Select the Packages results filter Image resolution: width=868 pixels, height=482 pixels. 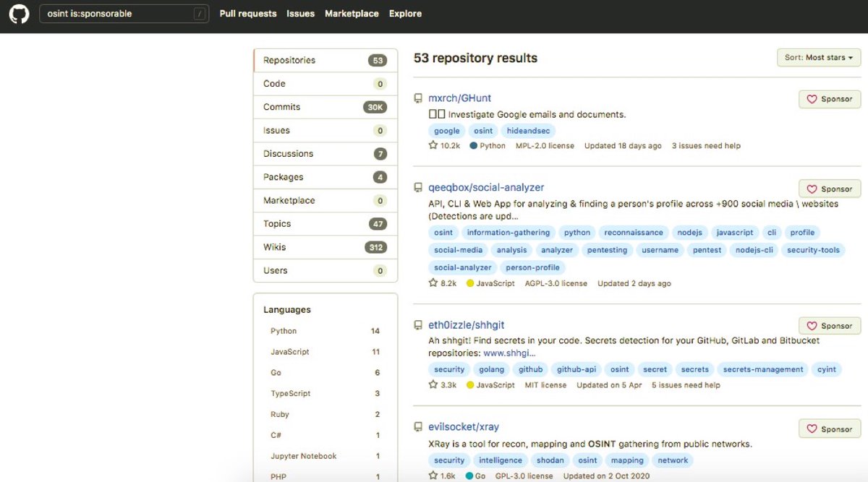pyautogui.click(x=325, y=177)
